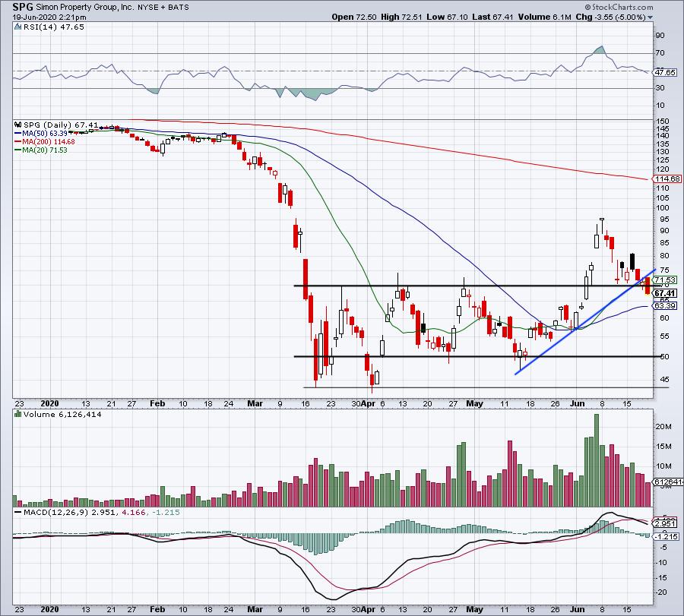The width and height of the screenshot is (684, 616).
Task: Select the green MA(20) legend line swatch
Action: point(18,150)
